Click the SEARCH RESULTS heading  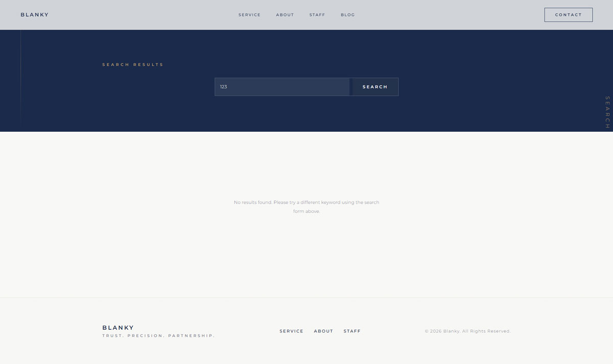coord(133,64)
